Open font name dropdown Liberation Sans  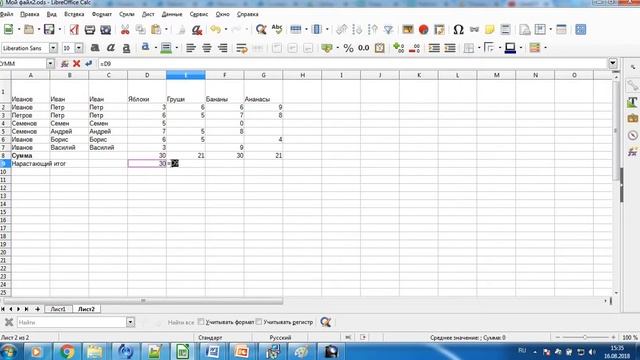(53, 48)
